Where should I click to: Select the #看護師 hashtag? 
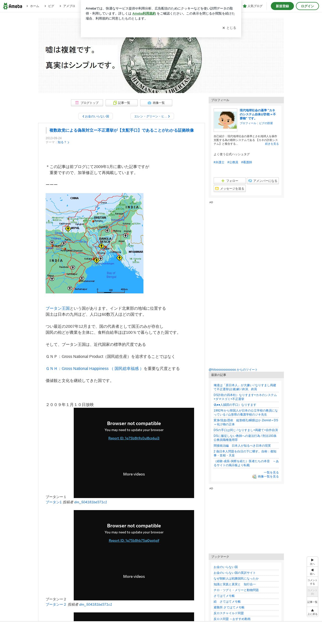click(x=247, y=162)
